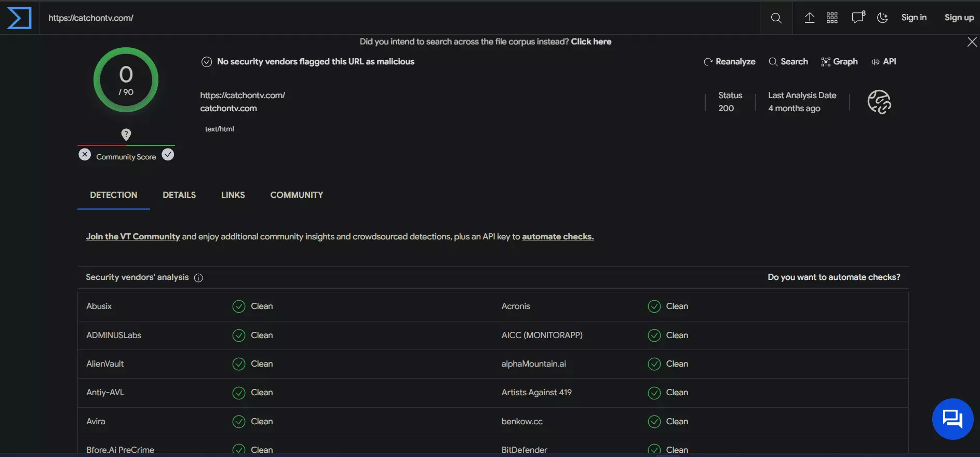The width and height of the screenshot is (980, 457).
Task: Open the notifications chat icon in header
Action: tap(858, 17)
